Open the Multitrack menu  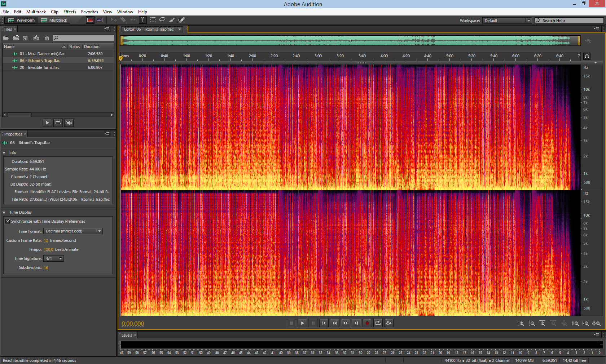(x=36, y=12)
